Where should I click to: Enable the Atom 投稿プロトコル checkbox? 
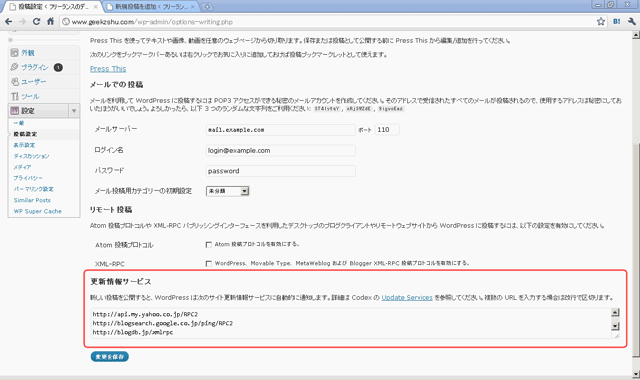(x=209, y=244)
